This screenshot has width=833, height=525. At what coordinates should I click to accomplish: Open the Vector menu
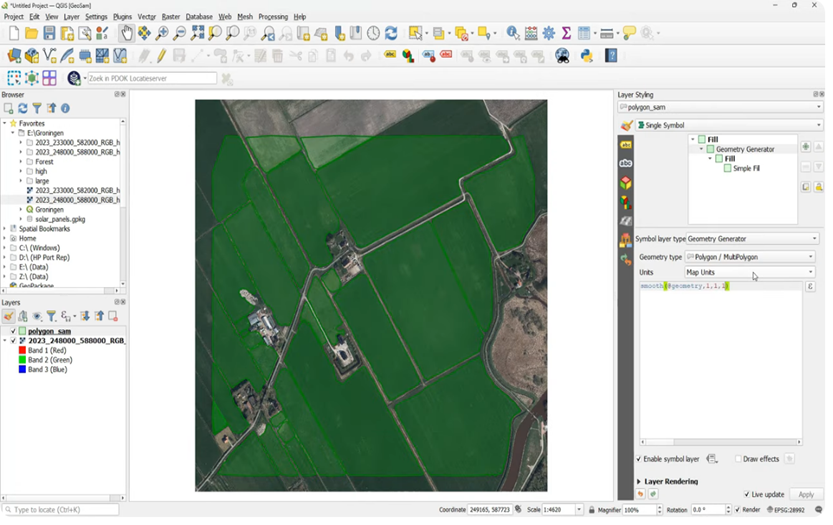147,17
